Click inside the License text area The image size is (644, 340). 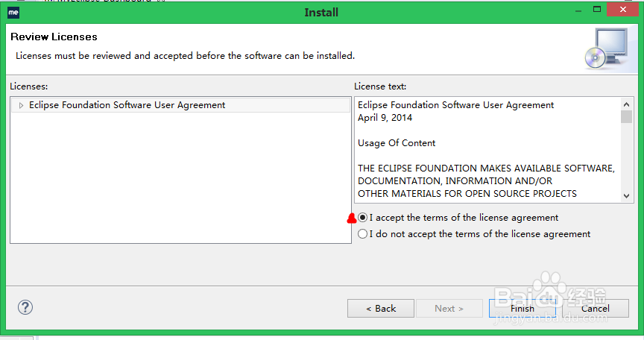point(484,149)
